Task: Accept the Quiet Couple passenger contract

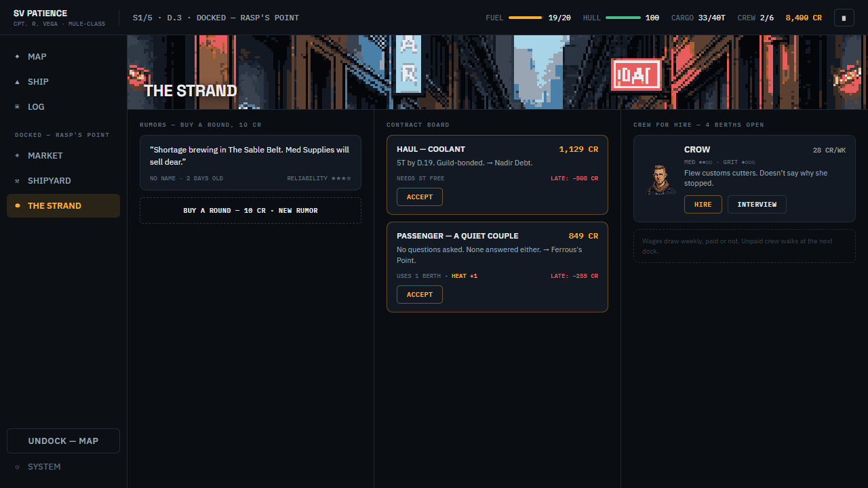Action: tap(420, 294)
